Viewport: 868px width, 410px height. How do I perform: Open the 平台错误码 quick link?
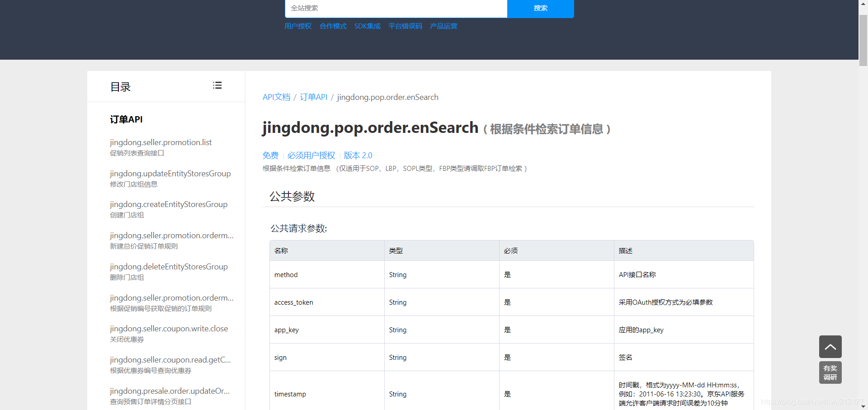[405, 26]
